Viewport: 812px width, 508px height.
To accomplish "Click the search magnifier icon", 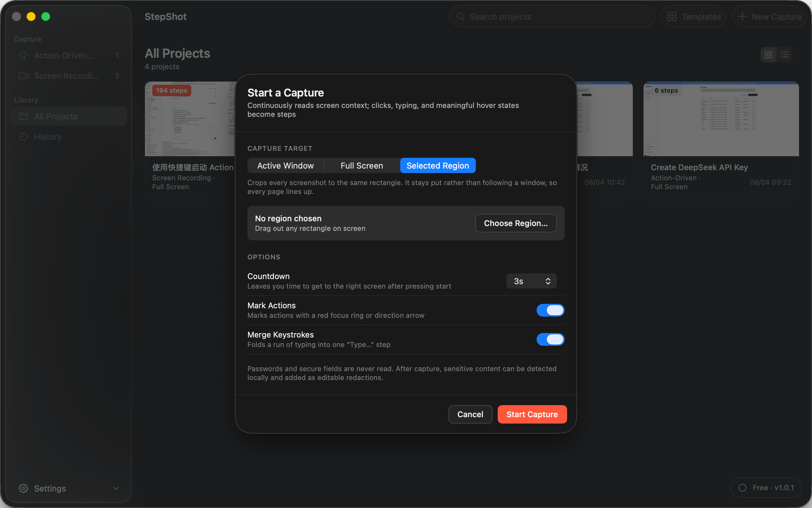I will (x=460, y=17).
